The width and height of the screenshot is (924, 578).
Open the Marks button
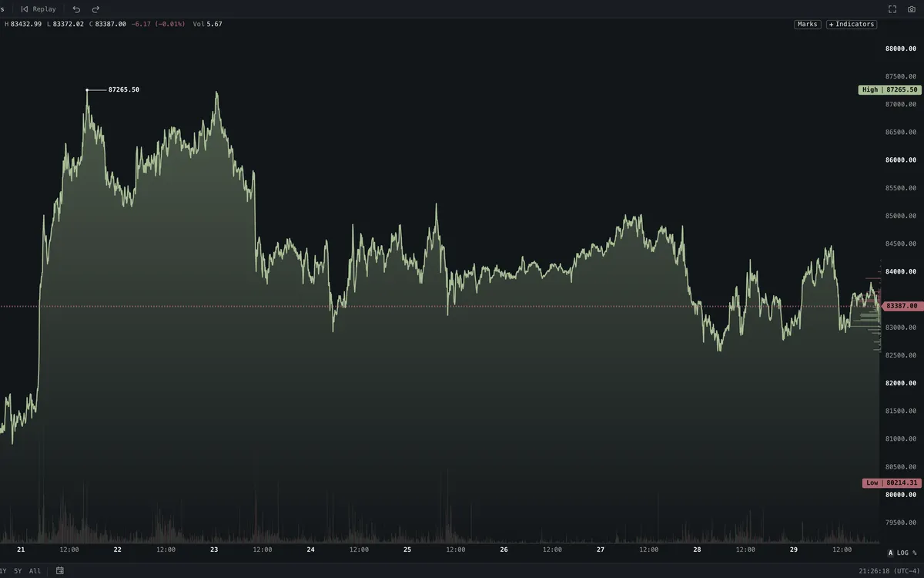[808, 25]
